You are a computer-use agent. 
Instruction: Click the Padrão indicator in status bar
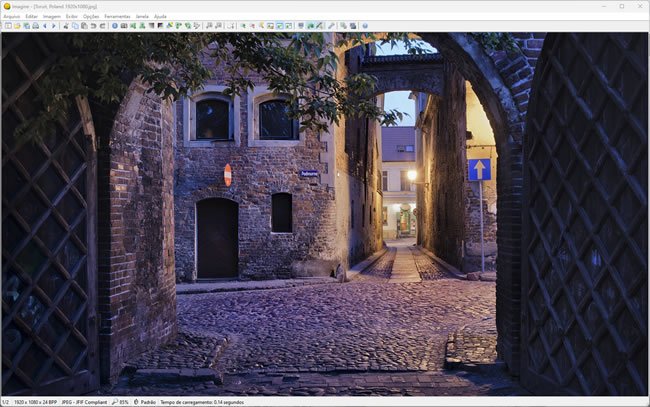[148, 402]
